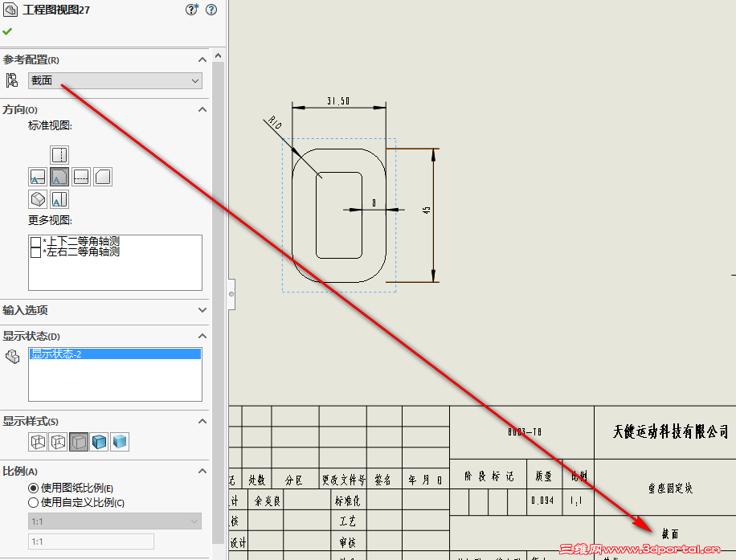The height and width of the screenshot is (560, 736).
Task: Select the Front standard view icon
Action: [x=38, y=177]
